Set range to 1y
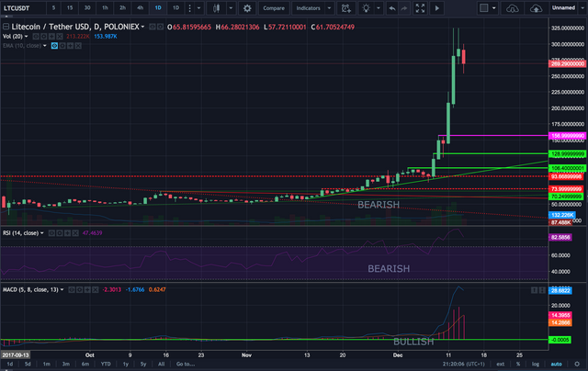The width and height of the screenshot is (588, 371). (x=126, y=364)
